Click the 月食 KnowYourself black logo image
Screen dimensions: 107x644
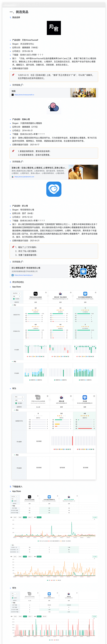pyautogui.click(x=54, y=28)
